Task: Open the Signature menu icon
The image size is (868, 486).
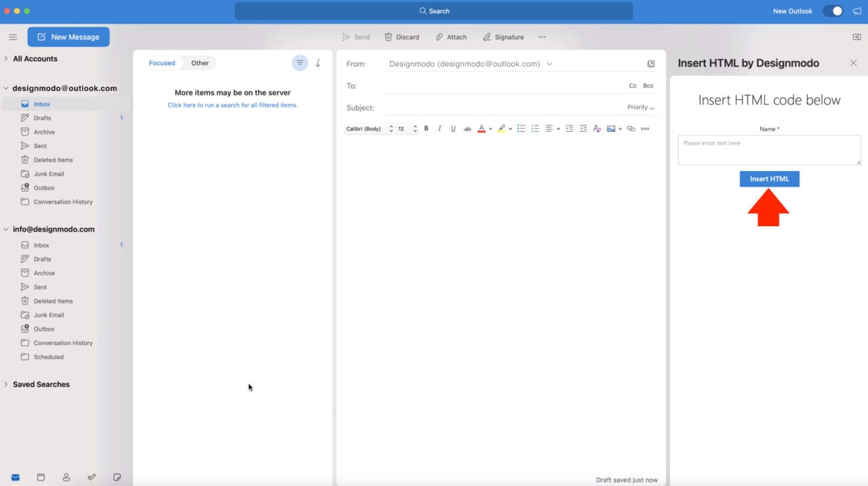Action: [x=486, y=37]
